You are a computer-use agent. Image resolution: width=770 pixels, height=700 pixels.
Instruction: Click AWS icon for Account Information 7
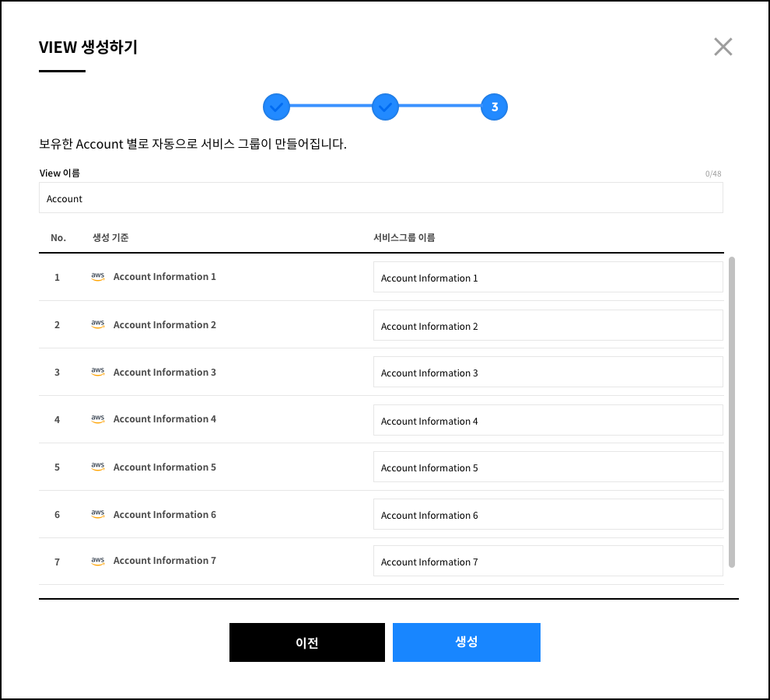tap(97, 561)
